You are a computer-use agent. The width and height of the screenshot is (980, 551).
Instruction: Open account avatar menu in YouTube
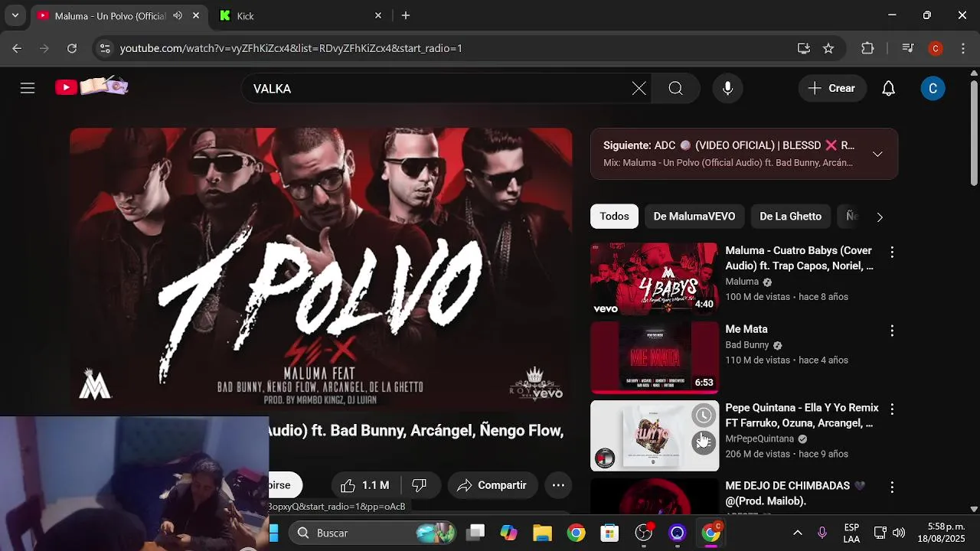[x=933, y=89]
